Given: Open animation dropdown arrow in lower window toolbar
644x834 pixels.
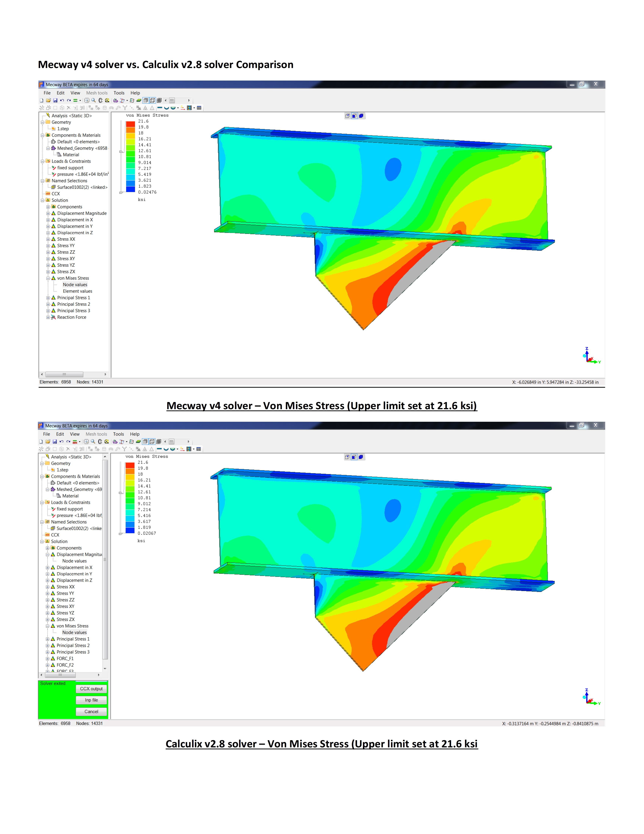Looking at the screenshot, I should coord(194,449).
